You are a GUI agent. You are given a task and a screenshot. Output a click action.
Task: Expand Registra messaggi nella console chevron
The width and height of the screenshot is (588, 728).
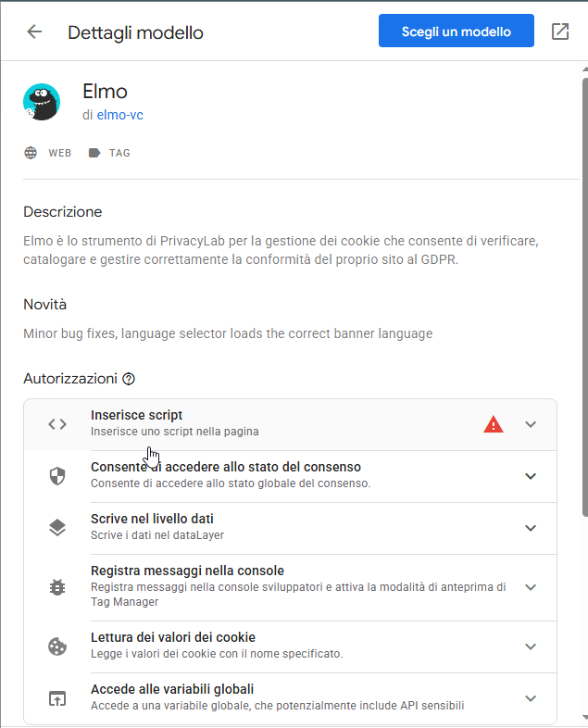coord(531,587)
